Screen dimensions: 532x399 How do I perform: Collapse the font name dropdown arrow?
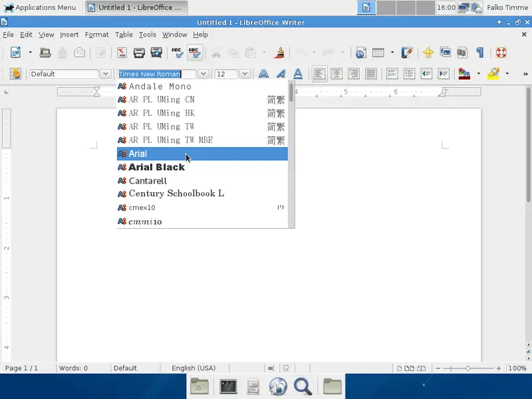click(203, 74)
